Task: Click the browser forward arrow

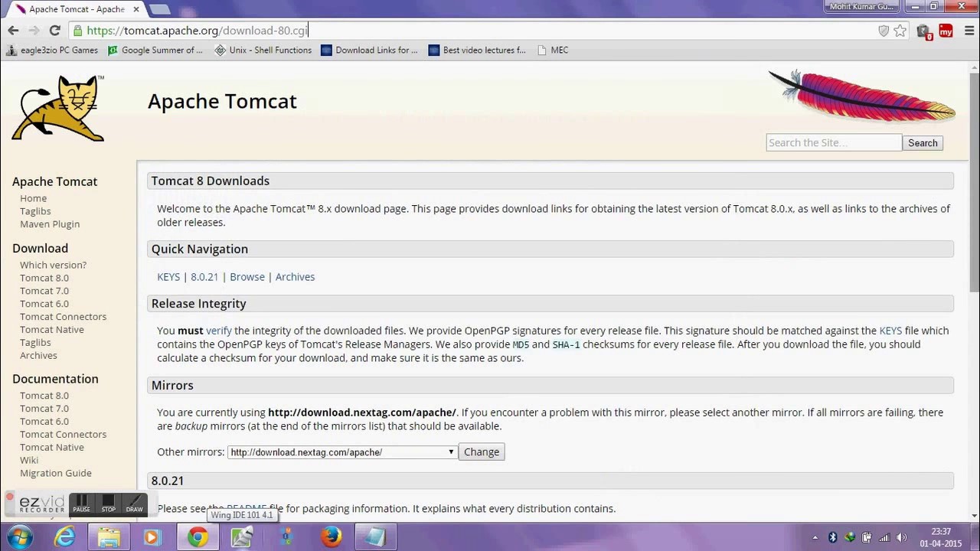Action: click(34, 31)
